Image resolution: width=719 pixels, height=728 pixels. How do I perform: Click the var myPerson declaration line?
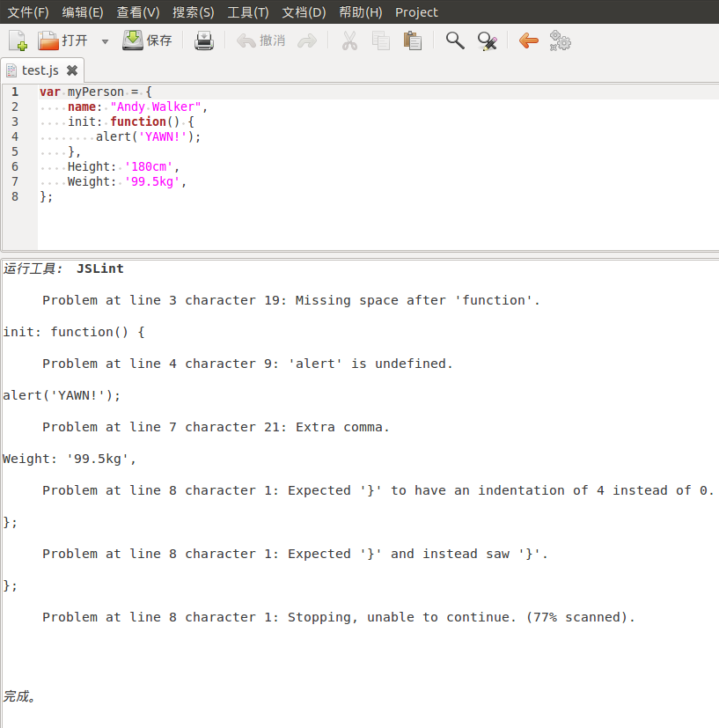tap(96, 92)
